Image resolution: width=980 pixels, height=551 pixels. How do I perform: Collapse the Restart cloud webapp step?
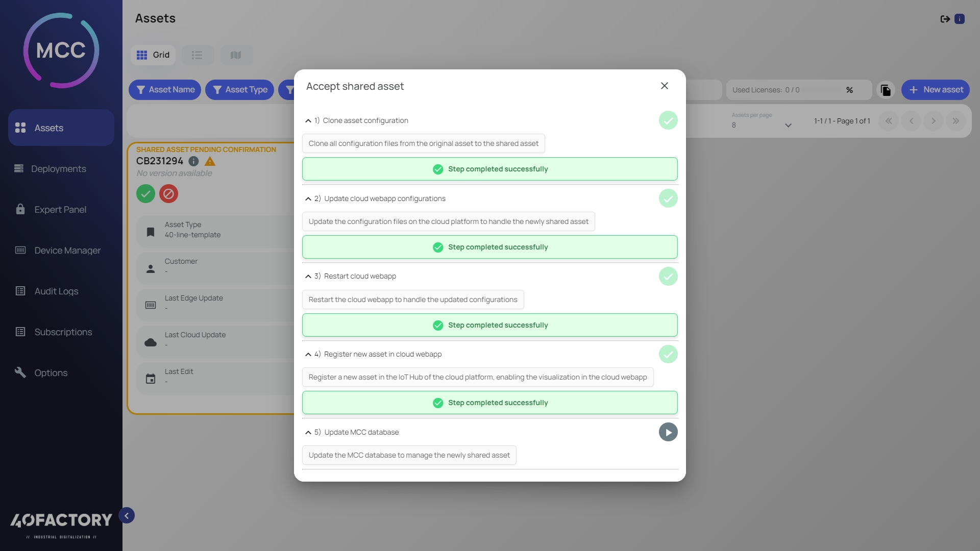308,277
